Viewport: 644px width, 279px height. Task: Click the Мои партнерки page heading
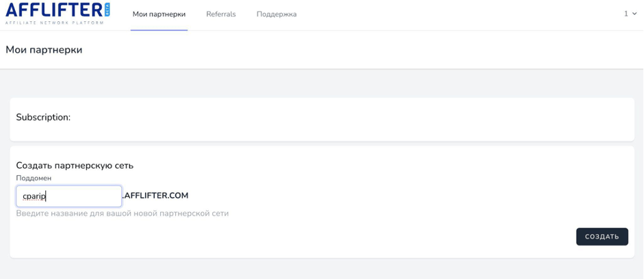(44, 50)
